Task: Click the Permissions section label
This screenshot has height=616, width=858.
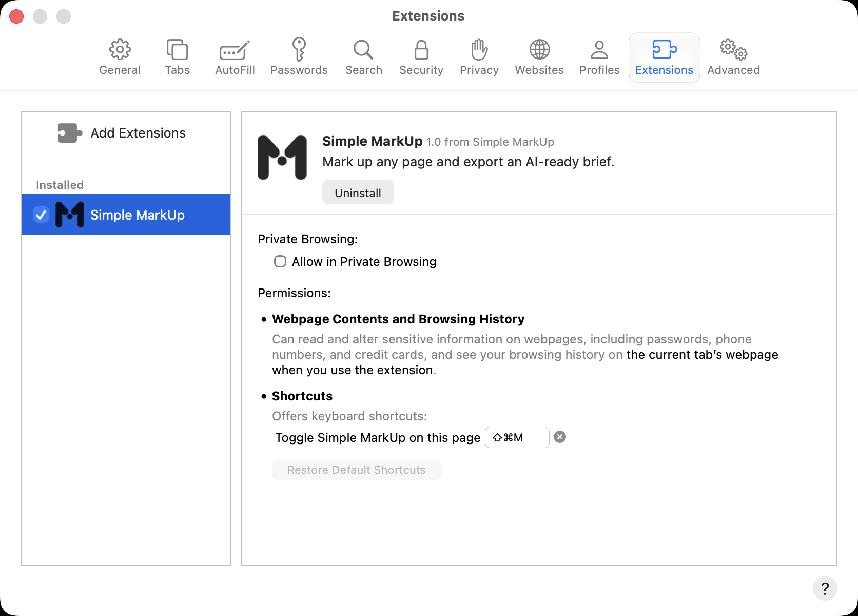Action: [294, 293]
